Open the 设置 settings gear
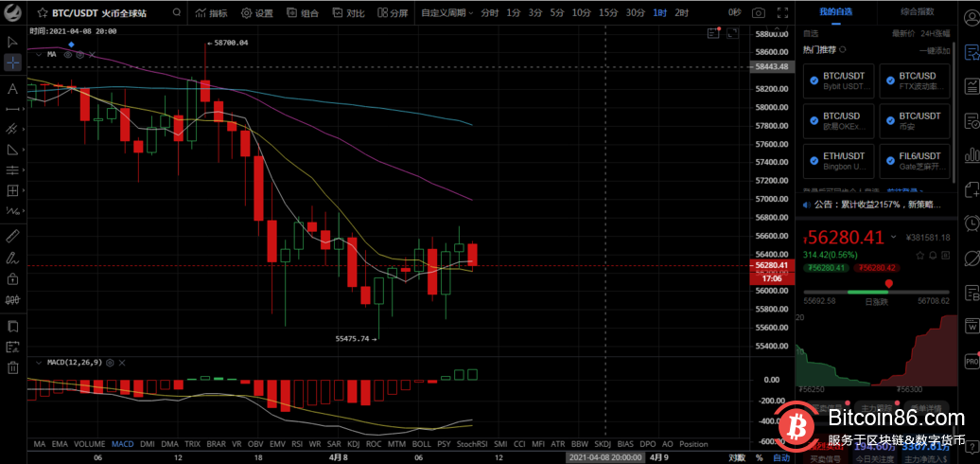This screenshot has width=980, height=464. tap(257, 13)
